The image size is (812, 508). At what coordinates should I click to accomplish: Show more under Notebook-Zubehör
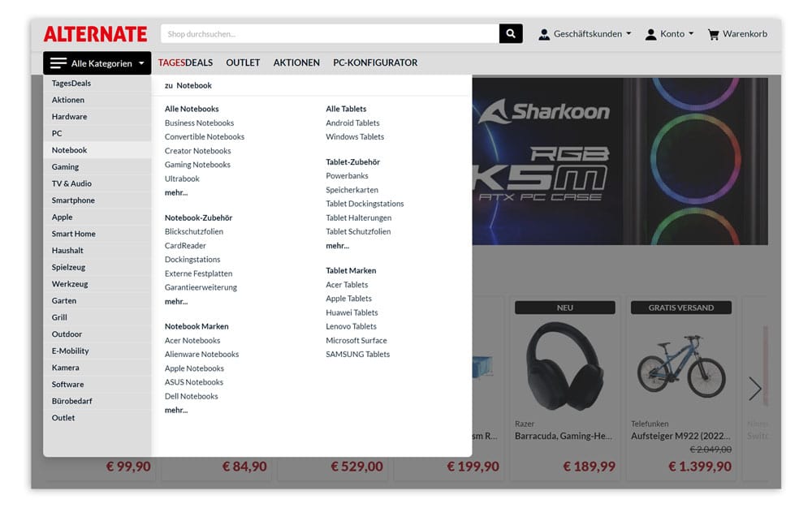(x=176, y=301)
